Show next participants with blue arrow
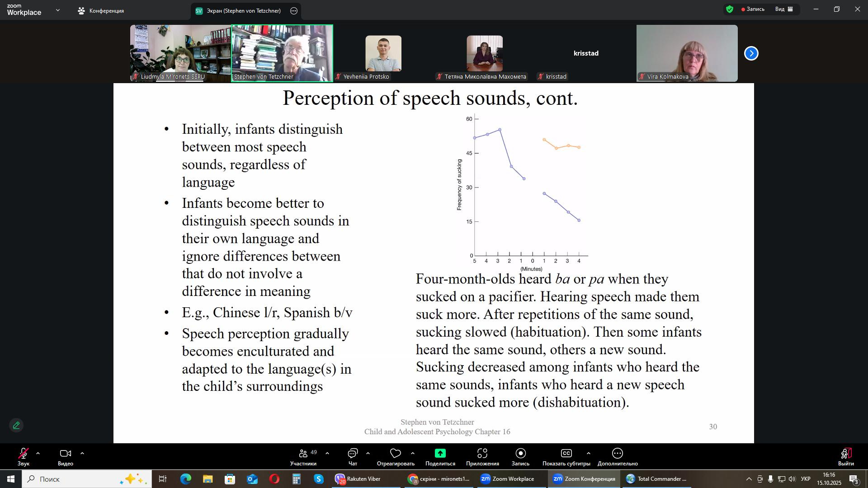The image size is (868, 488). pos(751,53)
